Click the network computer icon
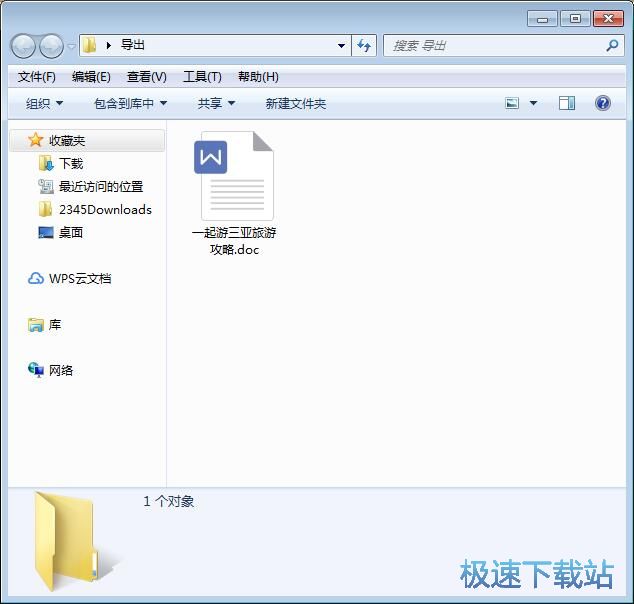The width and height of the screenshot is (634, 604). click(x=36, y=370)
